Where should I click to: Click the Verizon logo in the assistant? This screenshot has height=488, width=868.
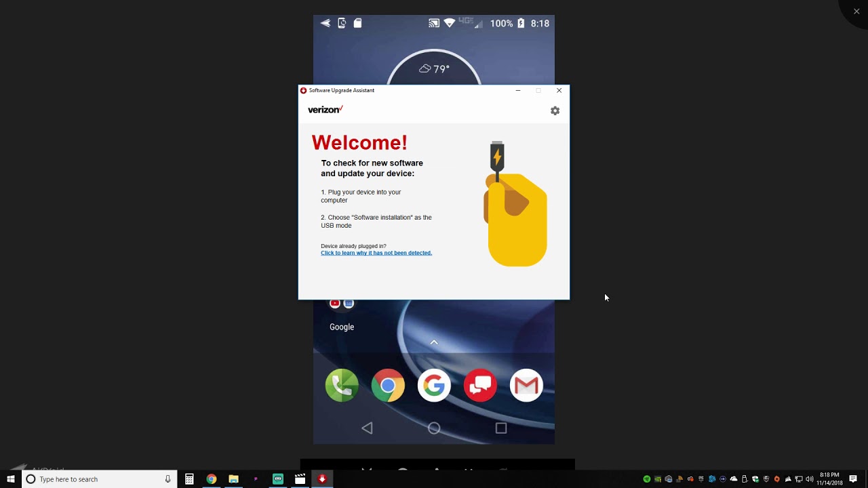pos(325,110)
